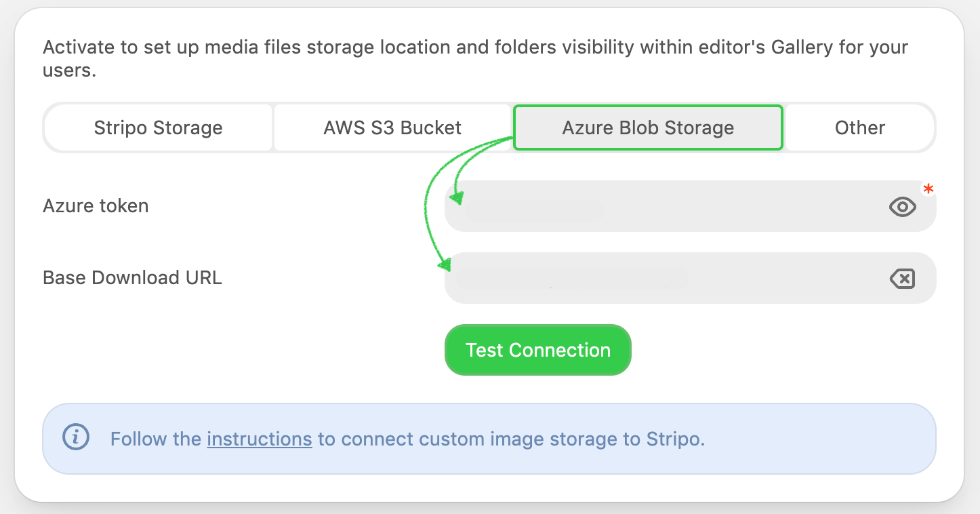980x514 pixels.
Task: Click the Azure token label
Action: pos(96,206)
